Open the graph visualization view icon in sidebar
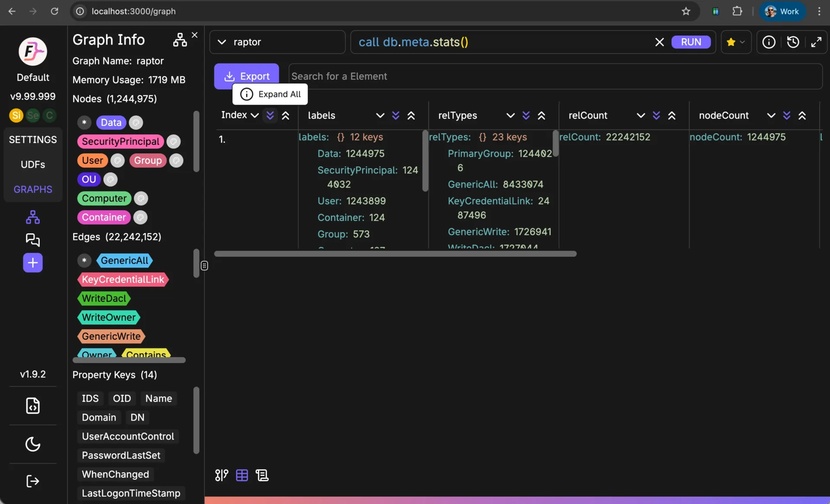830x504 pixels. pyautogui.click(x=32, y=217)
